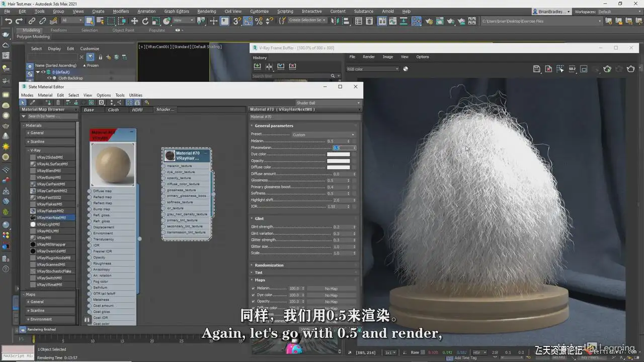
Task: Activate the Select and Link tool
Action: pos(32,21)
